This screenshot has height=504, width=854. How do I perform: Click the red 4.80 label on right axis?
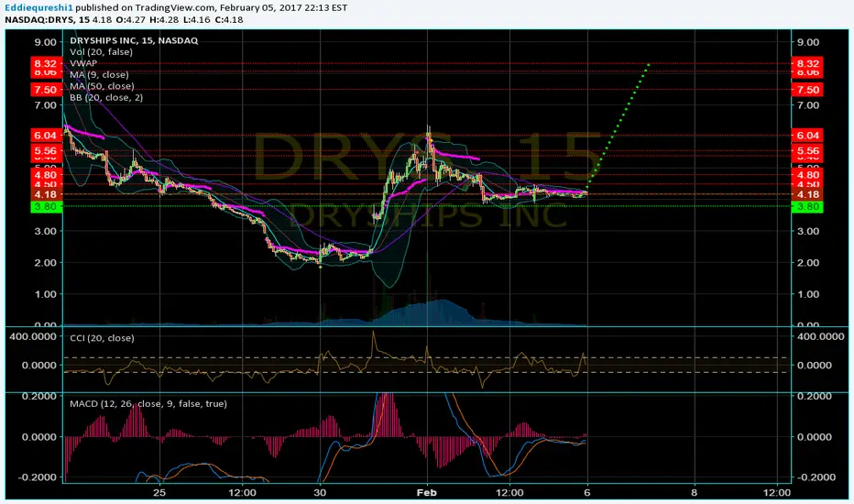(x=807, y=175)
